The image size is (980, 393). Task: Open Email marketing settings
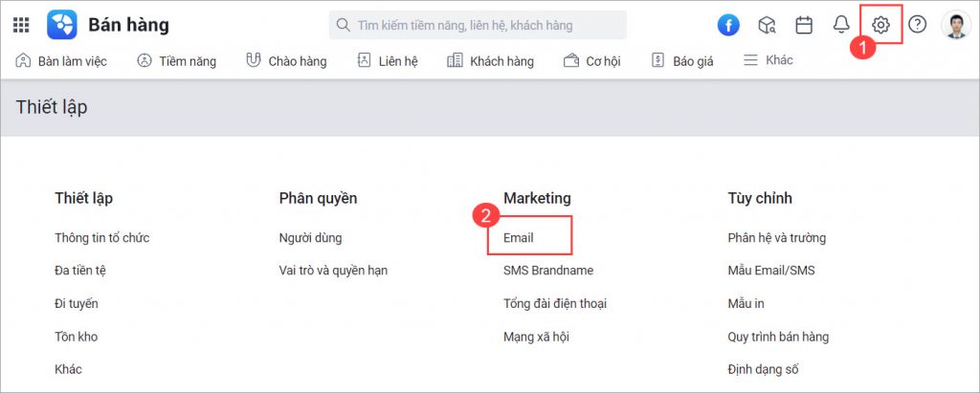(x=518, y=238)
